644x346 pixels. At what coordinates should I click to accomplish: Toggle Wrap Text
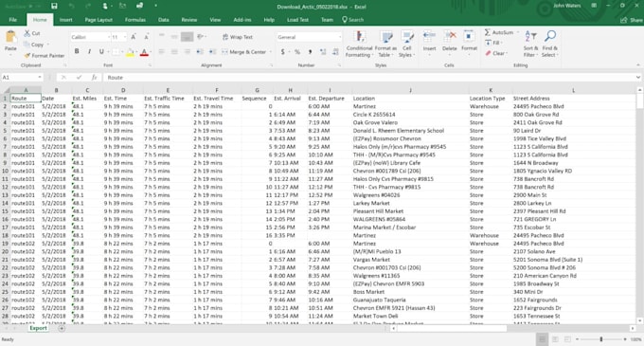238,37
